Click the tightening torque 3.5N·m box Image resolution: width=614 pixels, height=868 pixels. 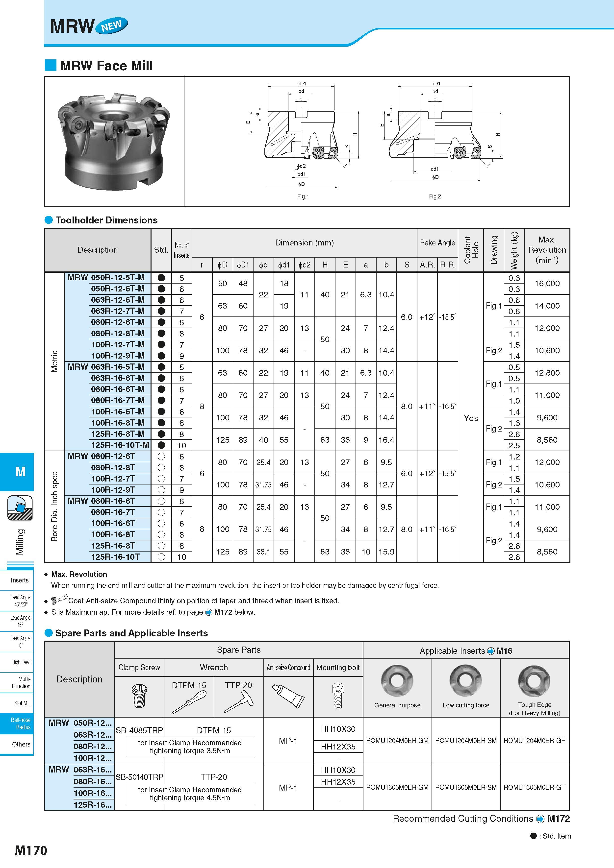pyautogui.click(x=190, y=747)
